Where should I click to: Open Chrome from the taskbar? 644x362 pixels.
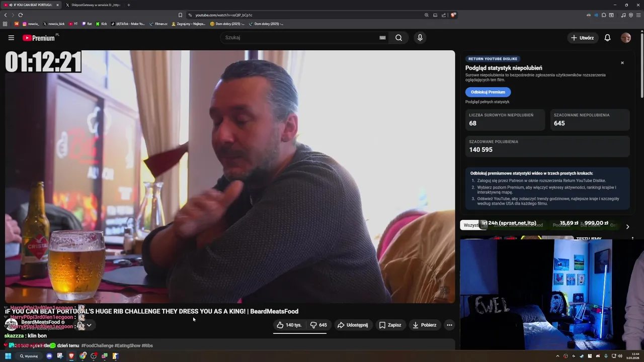(83, 356)
